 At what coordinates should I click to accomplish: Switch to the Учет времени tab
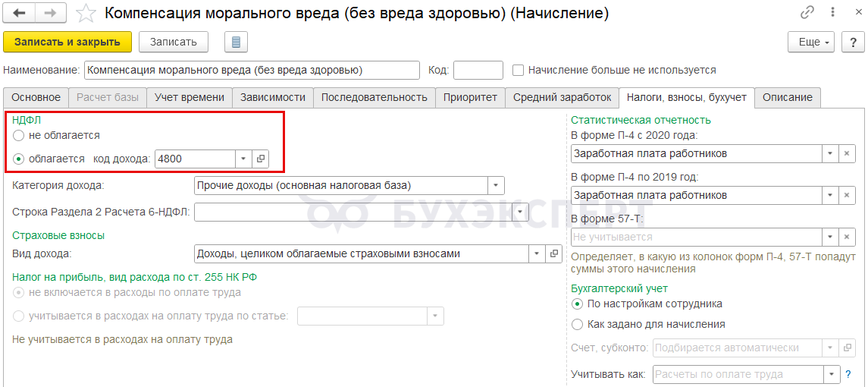coord(190,98)
